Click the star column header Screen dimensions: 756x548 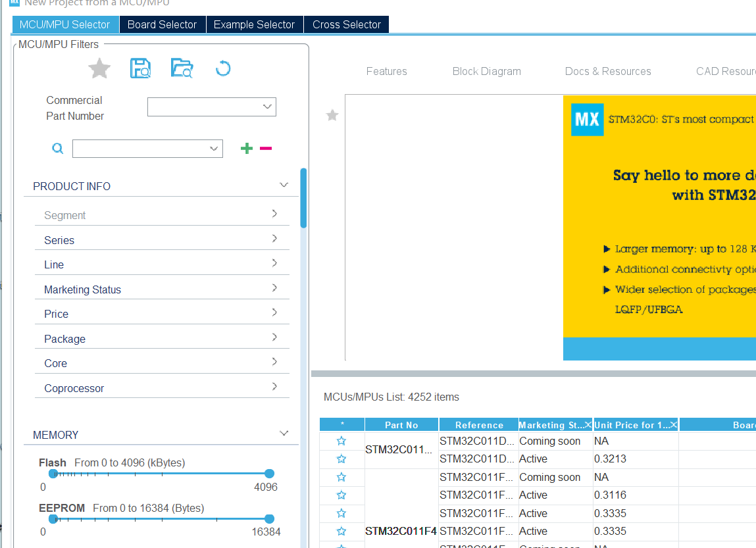pos(342,424)
